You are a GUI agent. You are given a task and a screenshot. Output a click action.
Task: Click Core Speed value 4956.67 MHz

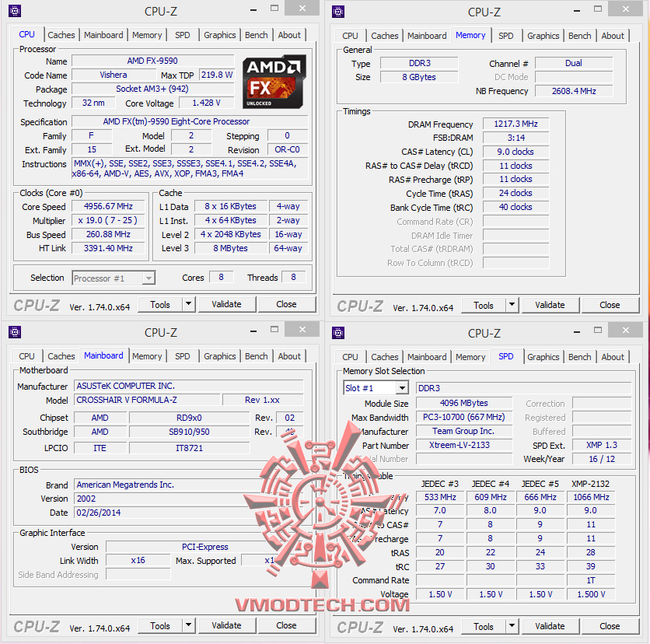pos(108,206)
